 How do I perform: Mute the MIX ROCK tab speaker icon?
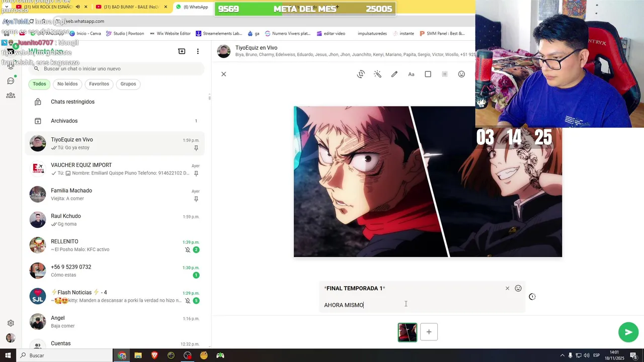[77, 7]
